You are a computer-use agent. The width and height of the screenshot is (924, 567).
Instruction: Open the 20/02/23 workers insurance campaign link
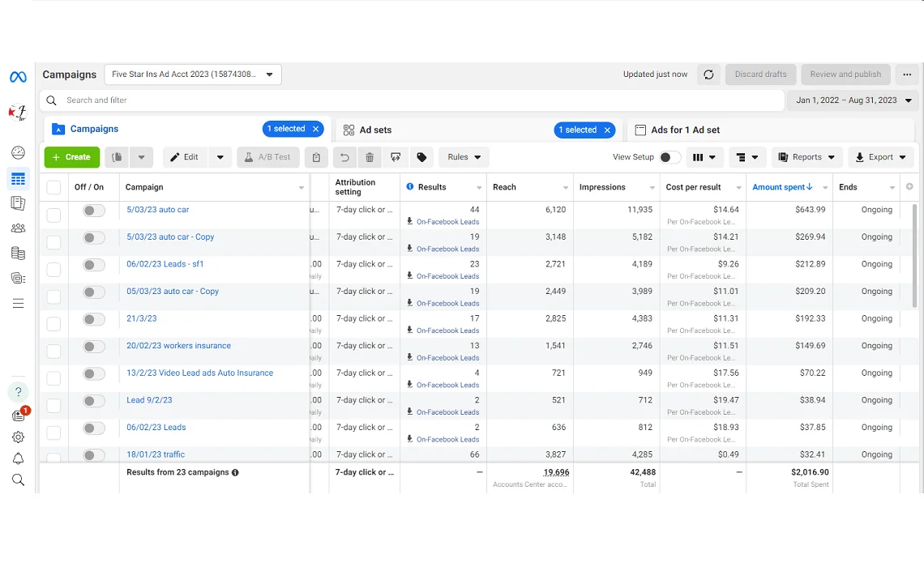pos(178,346)
